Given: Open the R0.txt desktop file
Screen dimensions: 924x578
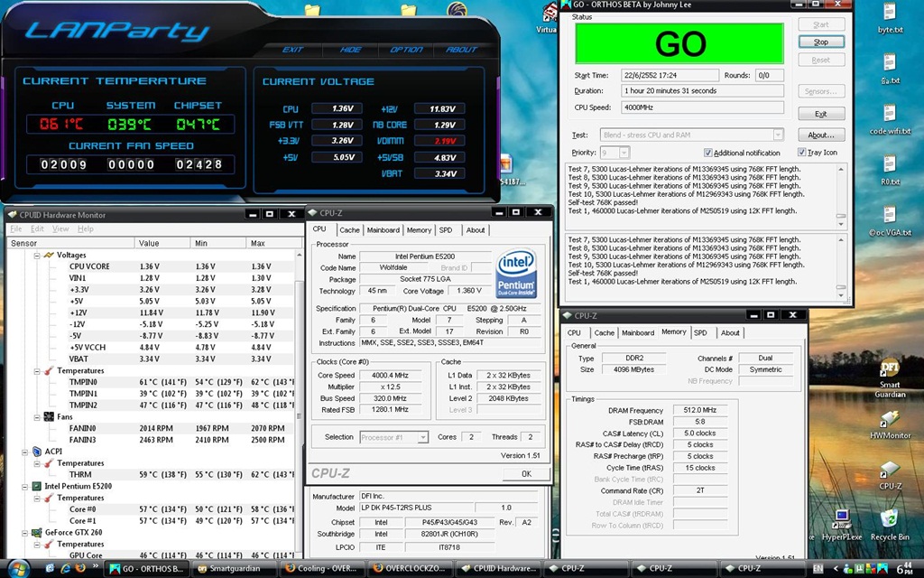Looking at the screenshot, I should click(890, 170).
